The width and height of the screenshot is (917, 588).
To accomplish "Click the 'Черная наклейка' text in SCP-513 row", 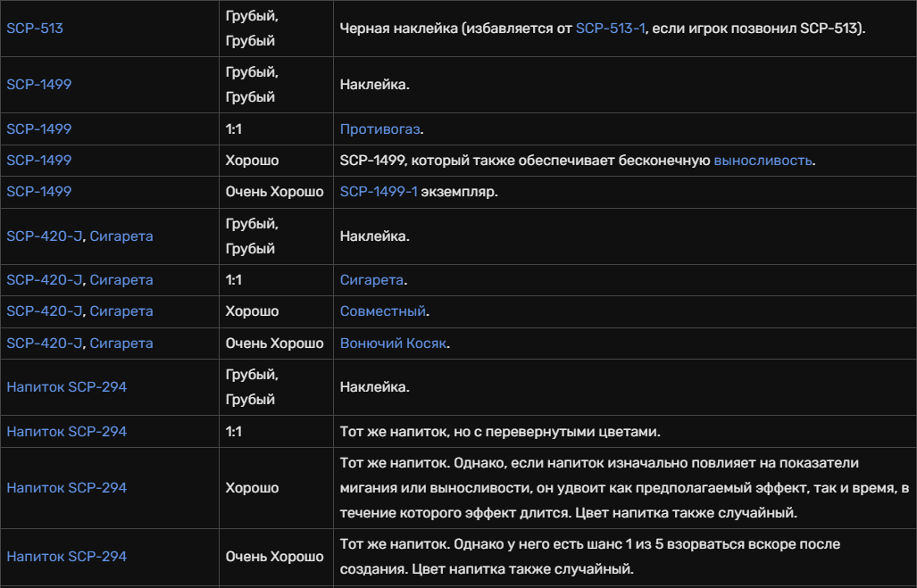I will point(399,28).
